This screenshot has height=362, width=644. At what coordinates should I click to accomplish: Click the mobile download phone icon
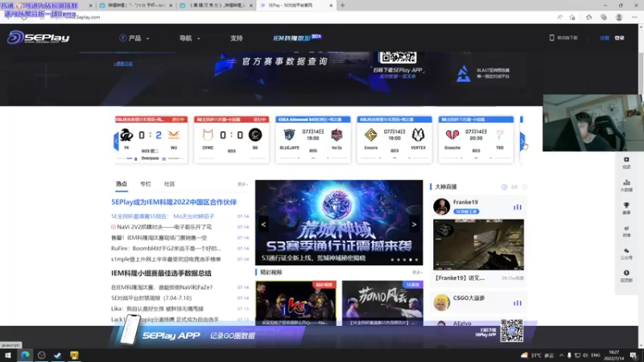click(x=551, y=38)
